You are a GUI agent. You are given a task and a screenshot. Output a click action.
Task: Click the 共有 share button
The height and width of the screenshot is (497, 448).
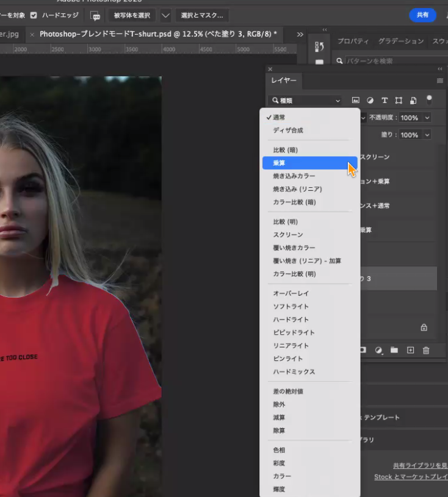pyautogui.click(x=422, y=15)
